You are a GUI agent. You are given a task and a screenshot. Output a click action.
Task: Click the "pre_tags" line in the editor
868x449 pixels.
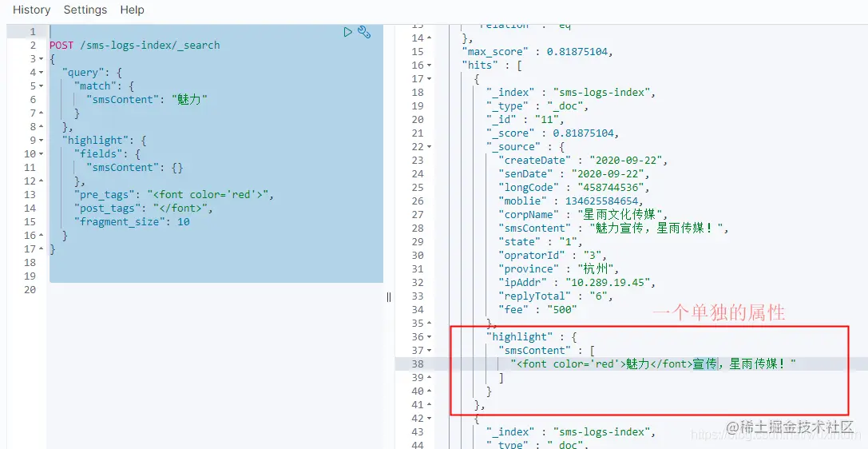[174, 195]
